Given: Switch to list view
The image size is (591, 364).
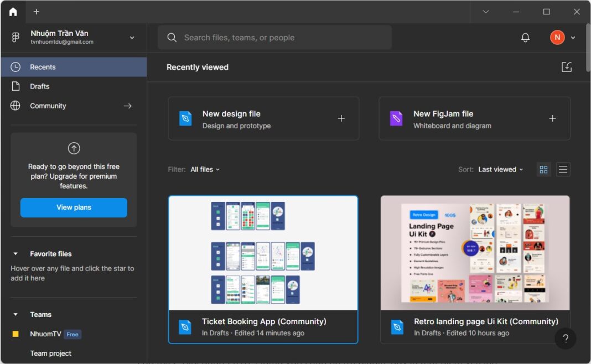Looking at the screenshot, I should coord(563,169).
